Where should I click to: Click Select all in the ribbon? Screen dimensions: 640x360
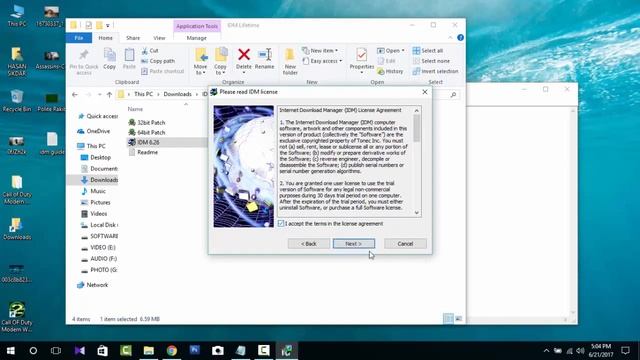pyautogui.click(x=428, y=51)
